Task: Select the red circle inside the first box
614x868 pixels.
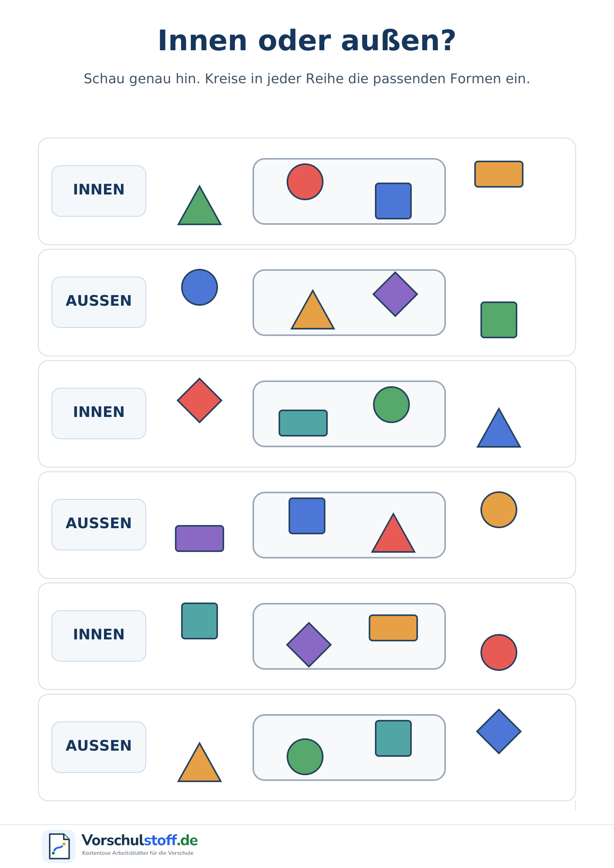Action: pos(305,182)
